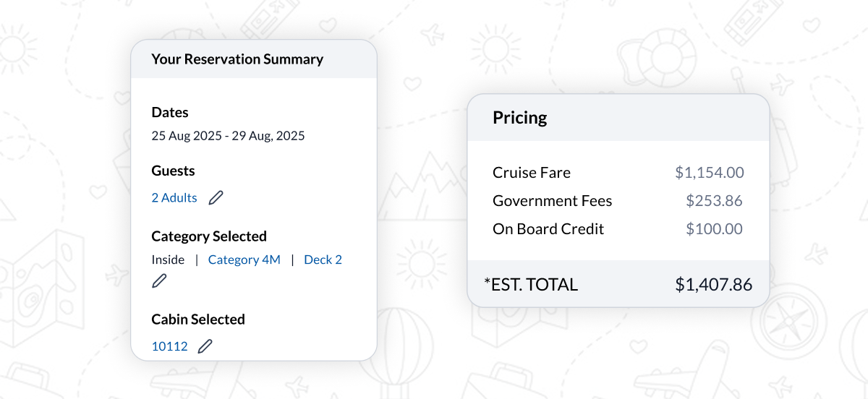Image resolution: width=868 pixels, height=399 pixels.
Task: Click the Pricing card header
Action: (x=520, y=118)
